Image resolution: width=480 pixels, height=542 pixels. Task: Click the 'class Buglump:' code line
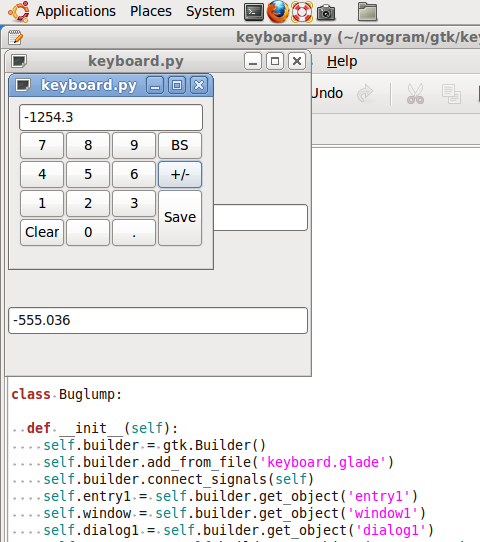67,394
